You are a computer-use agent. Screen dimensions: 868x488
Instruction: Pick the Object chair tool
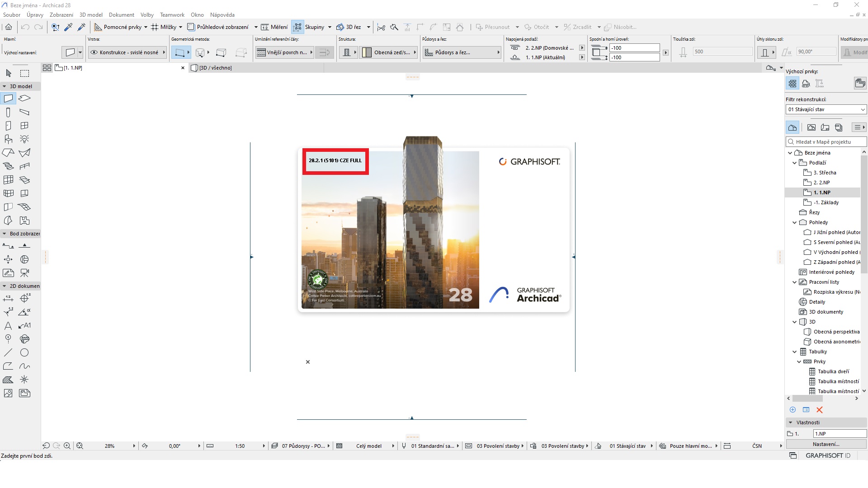9,139
